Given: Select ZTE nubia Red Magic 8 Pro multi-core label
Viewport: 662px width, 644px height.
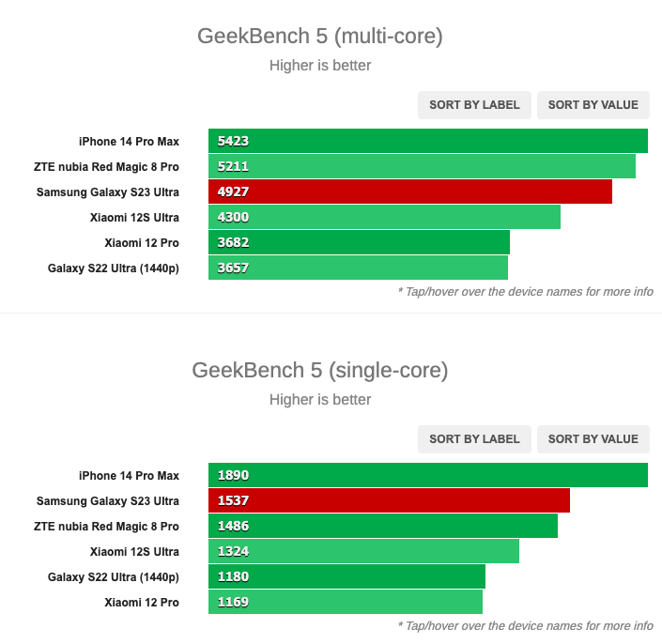Looking at the screenshot, I should [x=106, y=167].
